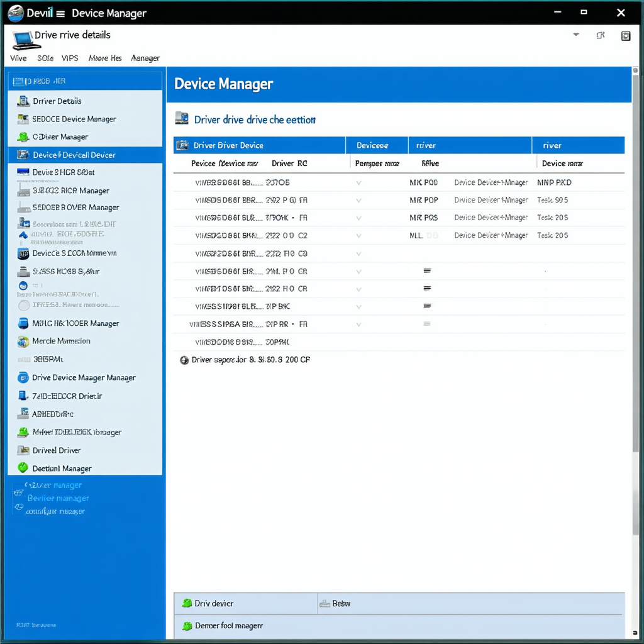Select the Device Devicall Devcer sidebar item

pos(85,155)
